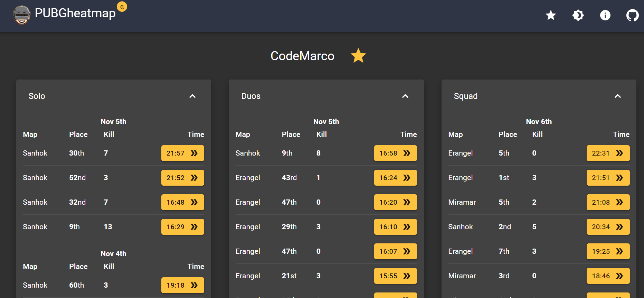644x298 pixels.
Task: Click 60th place in Solo Nov 4th
Action: coord(77,285)
